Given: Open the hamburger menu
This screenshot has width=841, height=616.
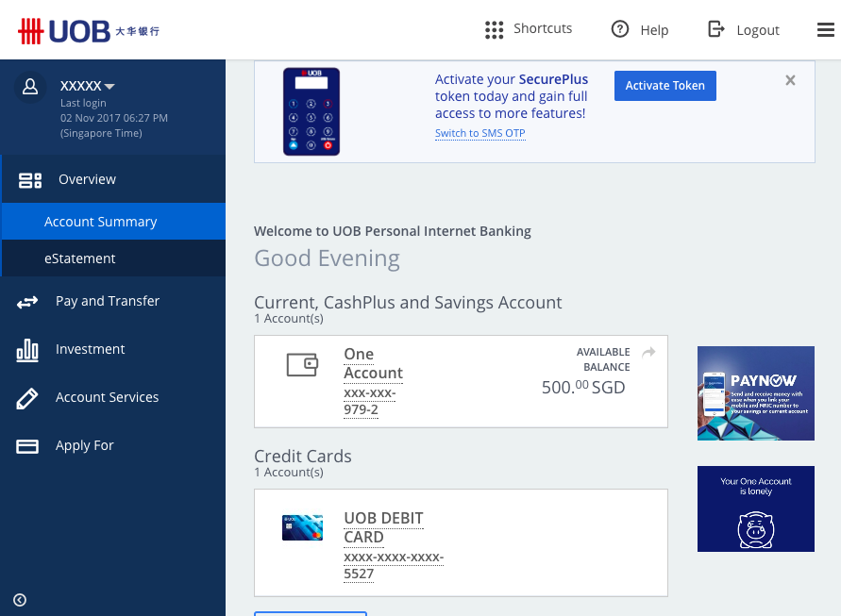Looking at the screenshot, I should (826, 30).
